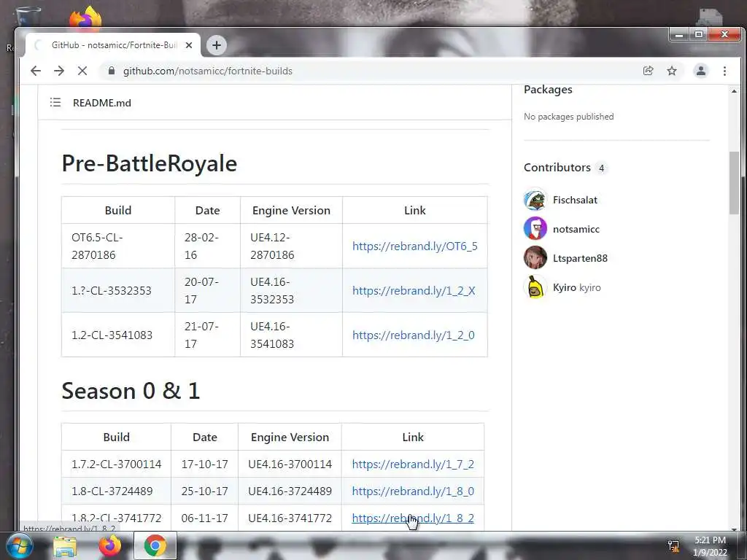The image size is (747, 560).
Task: Open Firefox from the taskbar
Action: coord(109,546)
